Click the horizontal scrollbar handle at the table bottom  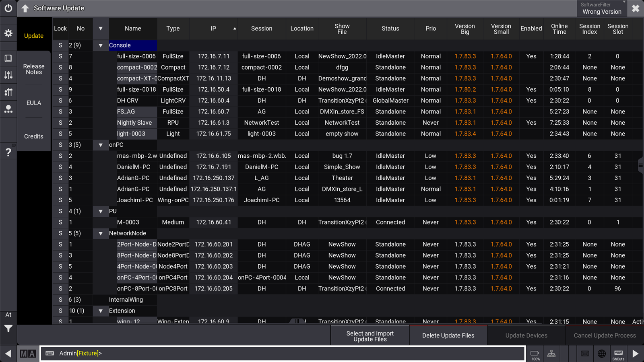click(x=297, y=321)
